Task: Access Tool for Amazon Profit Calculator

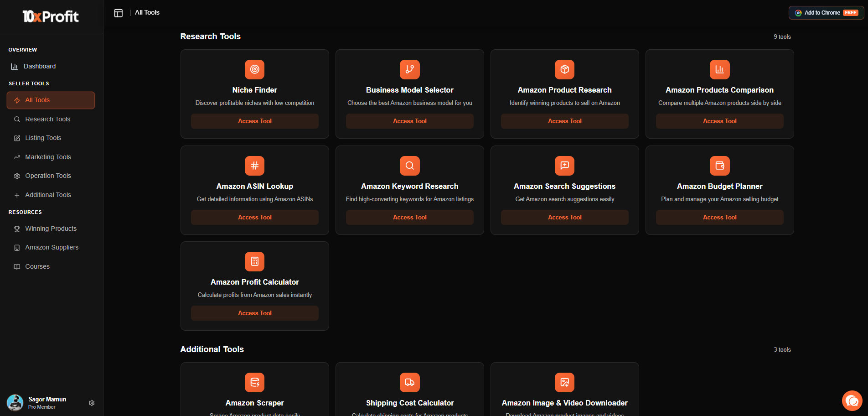Action: 255,313
